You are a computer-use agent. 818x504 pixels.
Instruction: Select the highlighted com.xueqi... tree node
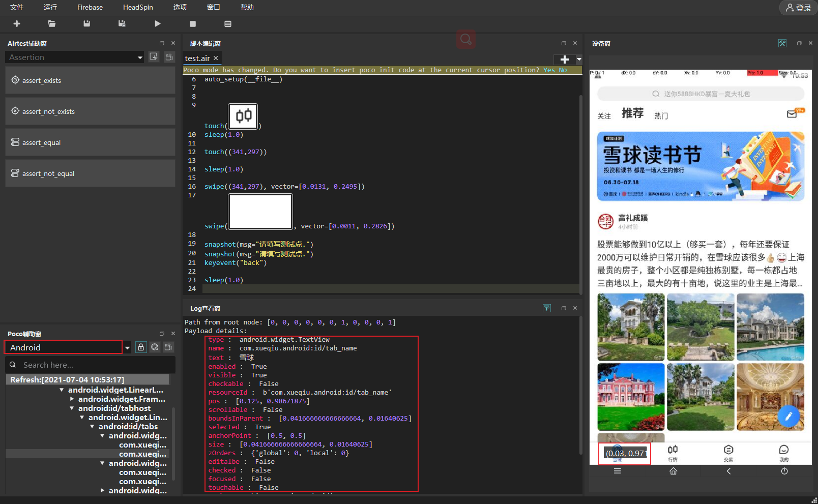click(x=142, y=454)
